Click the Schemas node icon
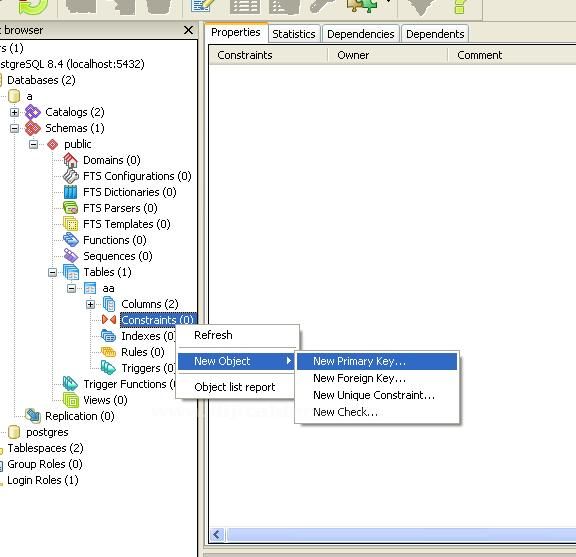576x557 pixels. [x=33, y=128]
